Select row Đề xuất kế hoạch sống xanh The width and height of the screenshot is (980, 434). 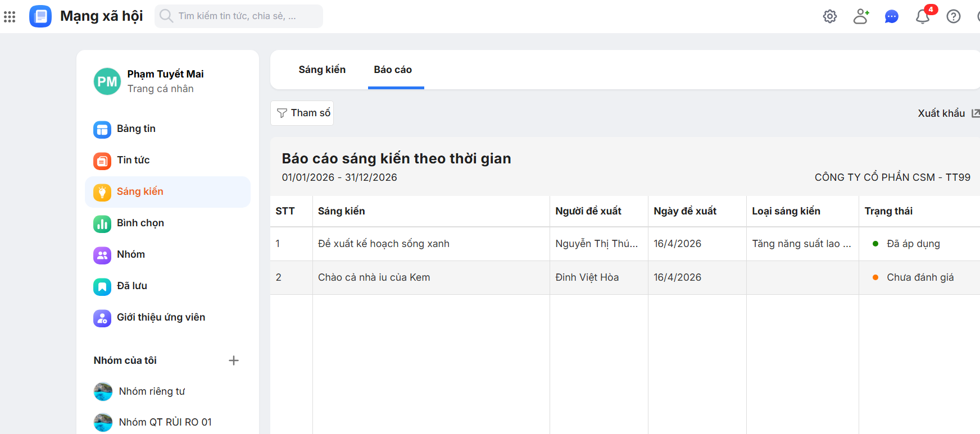pos(383,244)
